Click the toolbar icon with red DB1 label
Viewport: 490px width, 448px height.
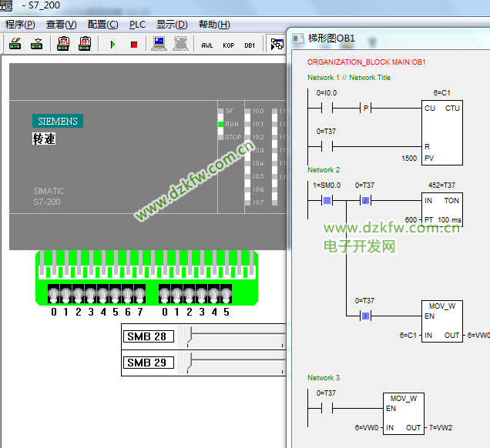point(86,44)
